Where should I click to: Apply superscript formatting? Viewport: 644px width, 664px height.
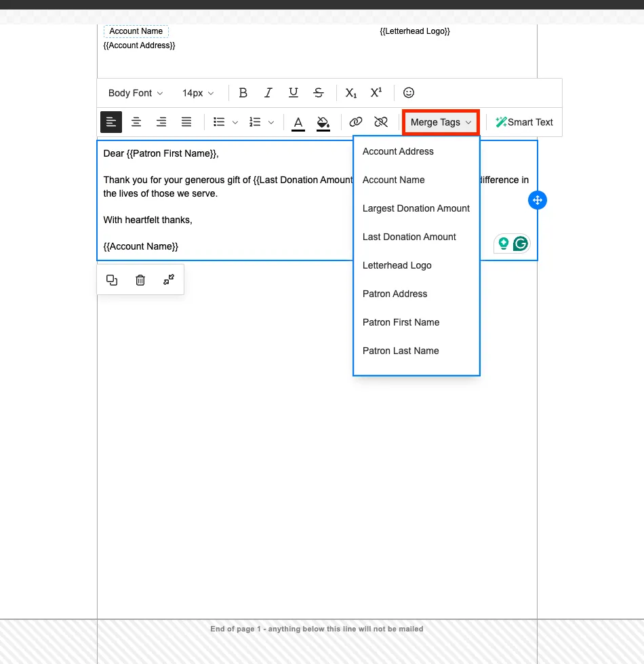(376, 93)
